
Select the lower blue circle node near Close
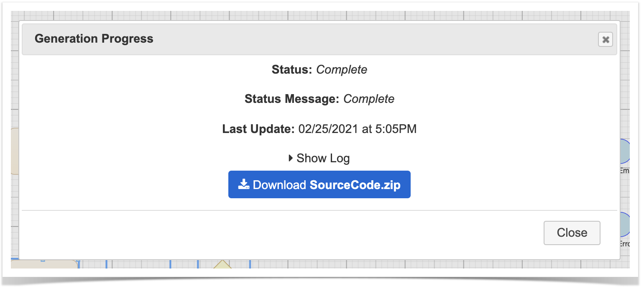click(625, 225)
